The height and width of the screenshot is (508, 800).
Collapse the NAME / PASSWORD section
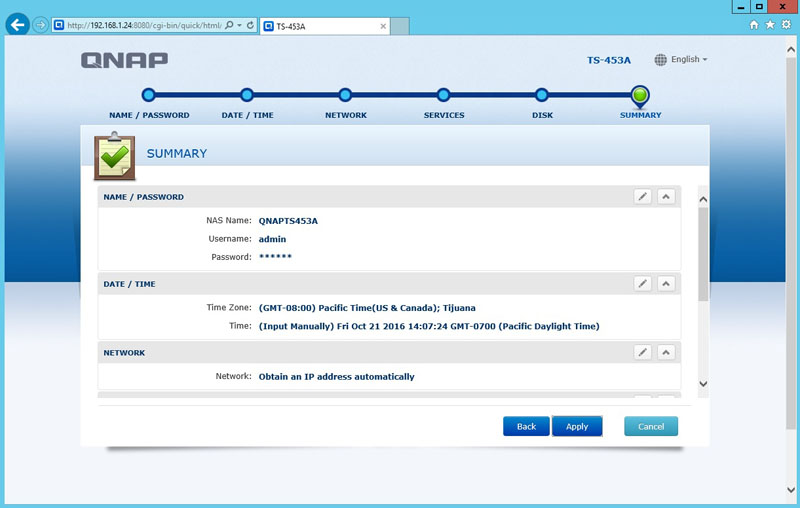[x=666, y=196]
